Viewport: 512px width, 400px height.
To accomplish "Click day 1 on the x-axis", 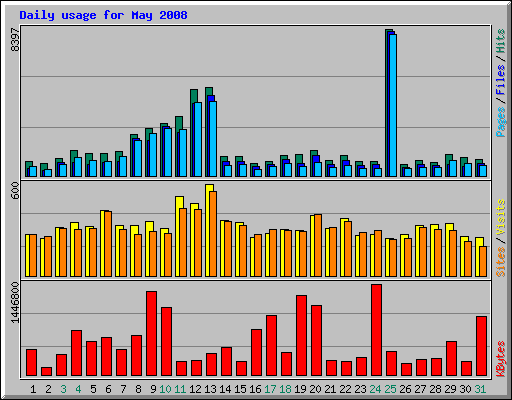I will (x=33, y=389).
